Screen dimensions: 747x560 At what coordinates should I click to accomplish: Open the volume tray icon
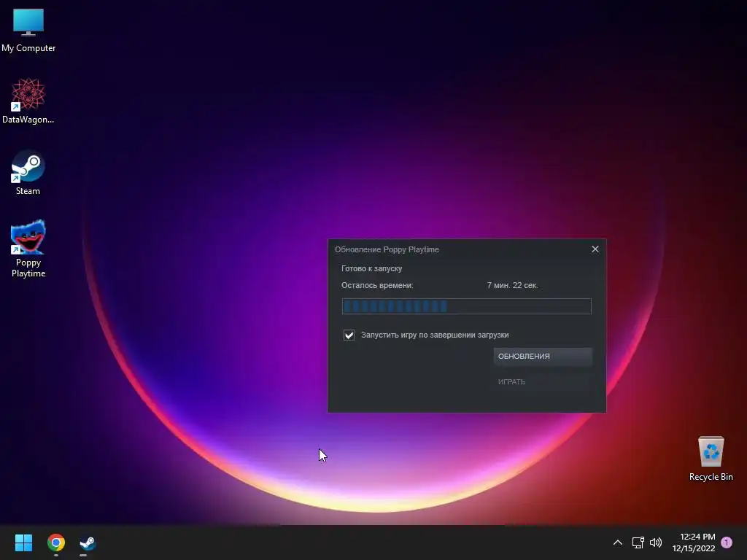(656, 542)
